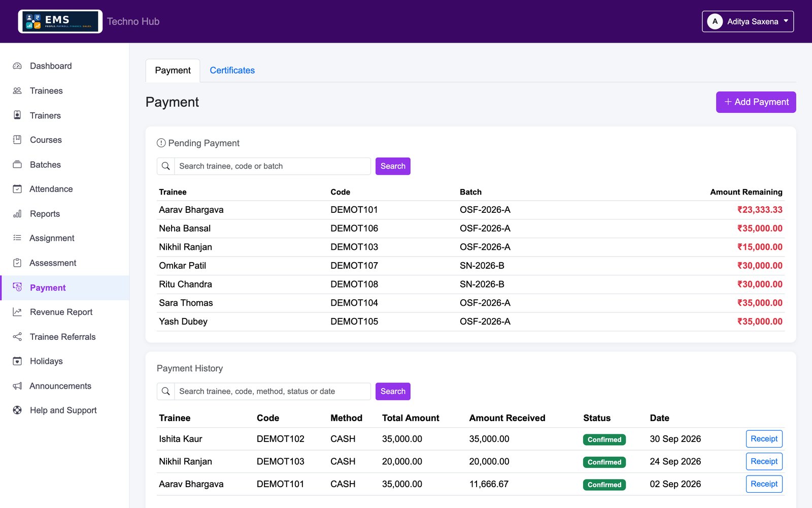812x508 pixels.
Task: Click Yash Dubey in pending payments
Action: point(183,322)
